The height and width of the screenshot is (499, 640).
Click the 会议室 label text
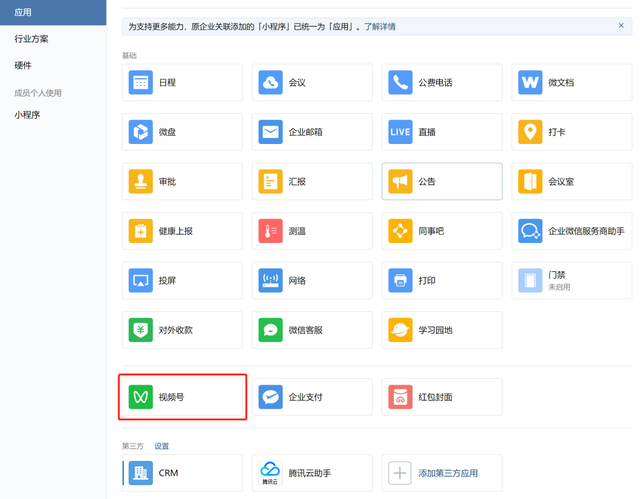click(x=561, y=181)
